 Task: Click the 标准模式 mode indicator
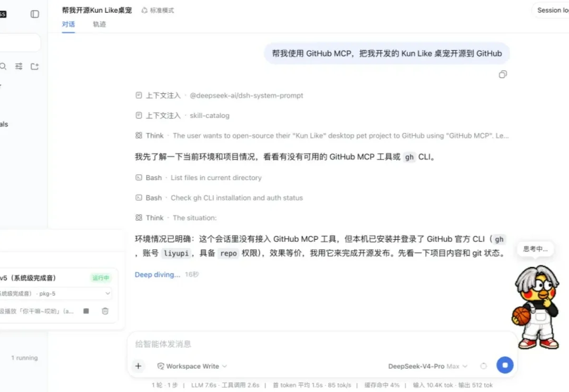click(x=158, y=11)
